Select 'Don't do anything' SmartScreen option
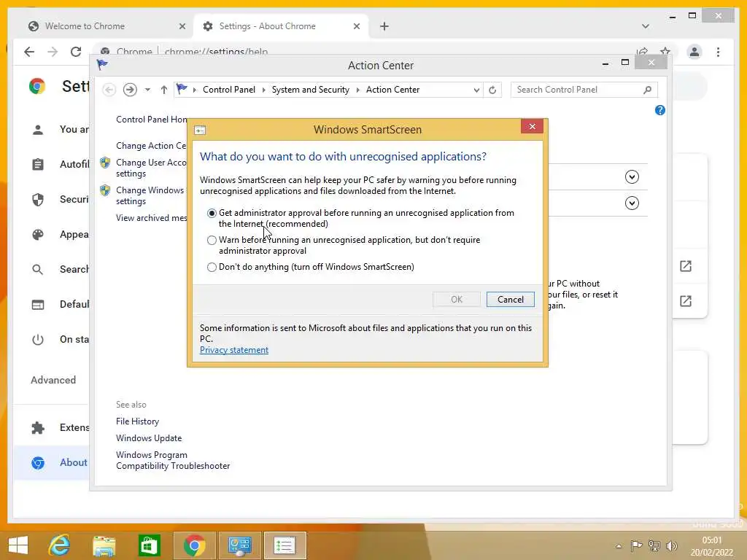The image size is (747, 560). 212,267
